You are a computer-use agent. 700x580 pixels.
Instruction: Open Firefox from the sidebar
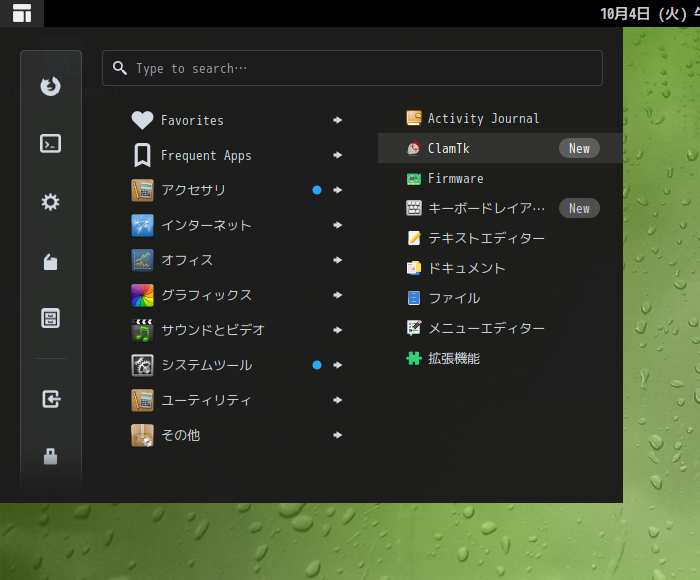50,86
